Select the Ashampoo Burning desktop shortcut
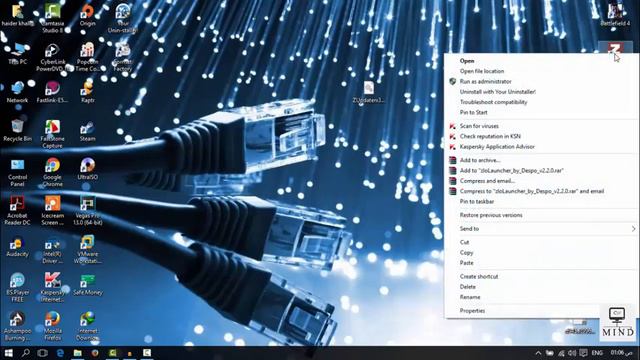This screenshot has height=360, width=640. [18, 326]
